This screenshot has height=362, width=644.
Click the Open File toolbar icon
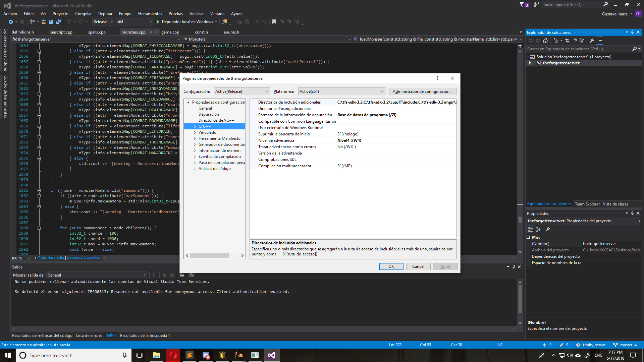coord(44,22)
